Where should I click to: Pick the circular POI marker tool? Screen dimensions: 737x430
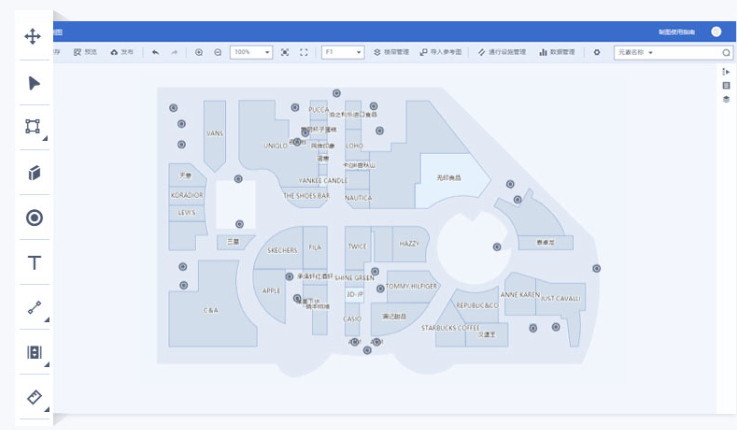[x=33, y=218]
